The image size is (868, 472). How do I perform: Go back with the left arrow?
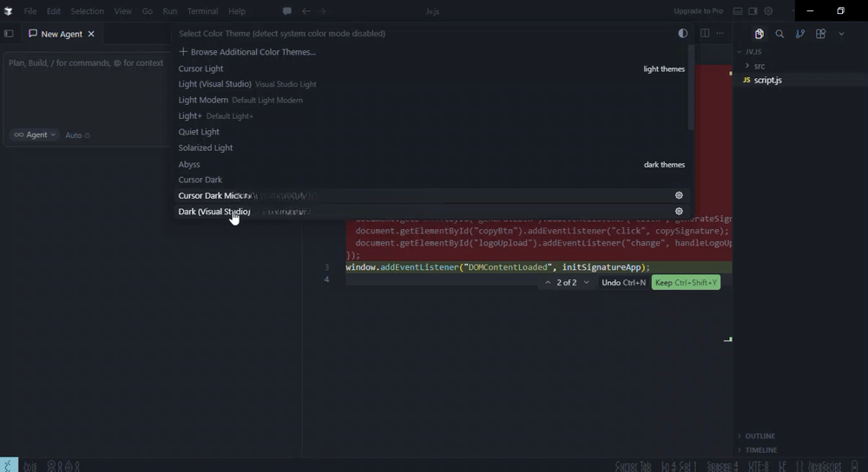pyautogui.click(x=306, y=11)
